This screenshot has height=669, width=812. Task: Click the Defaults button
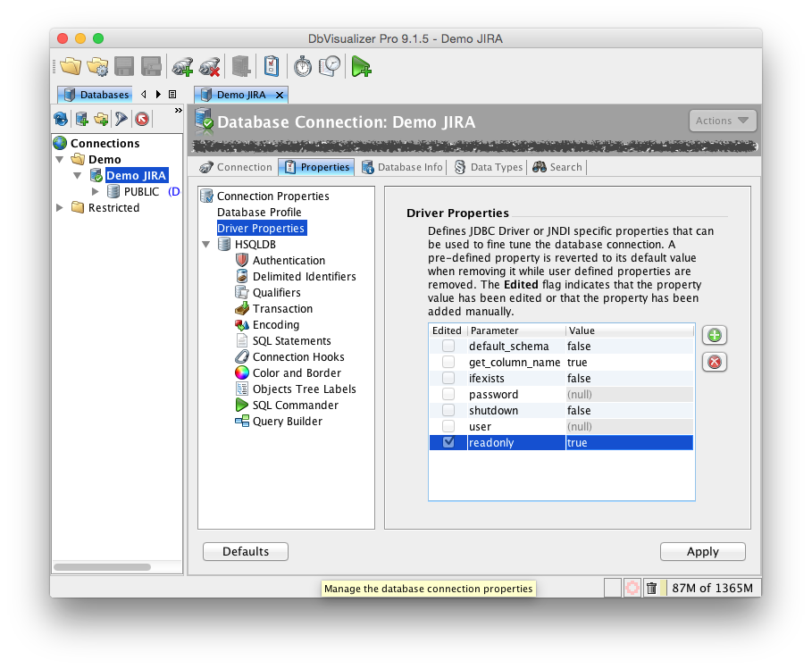point(246,551)
